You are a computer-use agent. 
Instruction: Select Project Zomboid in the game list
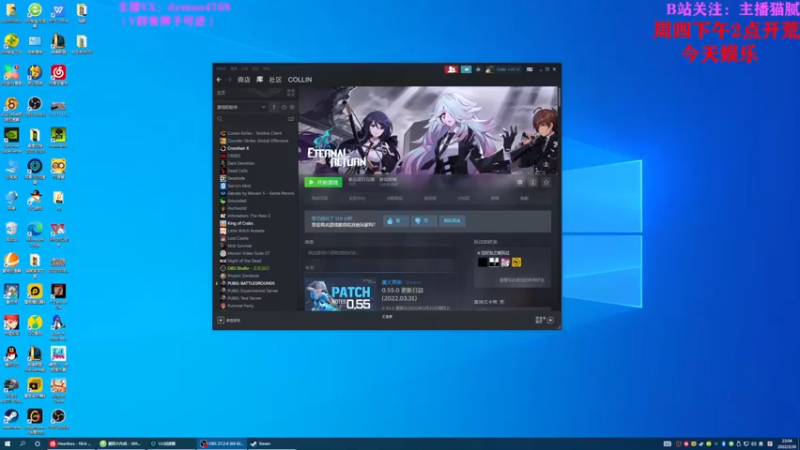pyautogui.click(x=243, y=276)
